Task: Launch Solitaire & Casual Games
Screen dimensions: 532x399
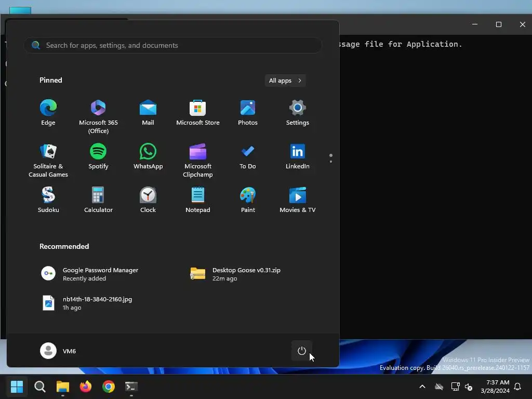Action: (x=48, y=160)
